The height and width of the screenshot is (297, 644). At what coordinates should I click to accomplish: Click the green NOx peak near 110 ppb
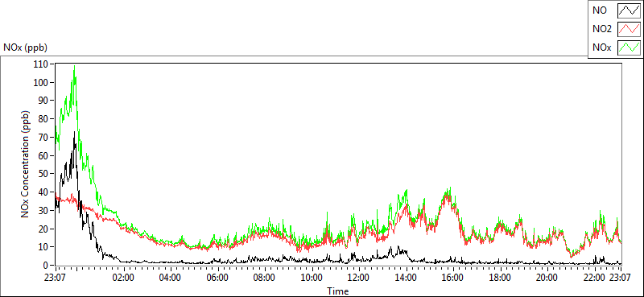74,66
